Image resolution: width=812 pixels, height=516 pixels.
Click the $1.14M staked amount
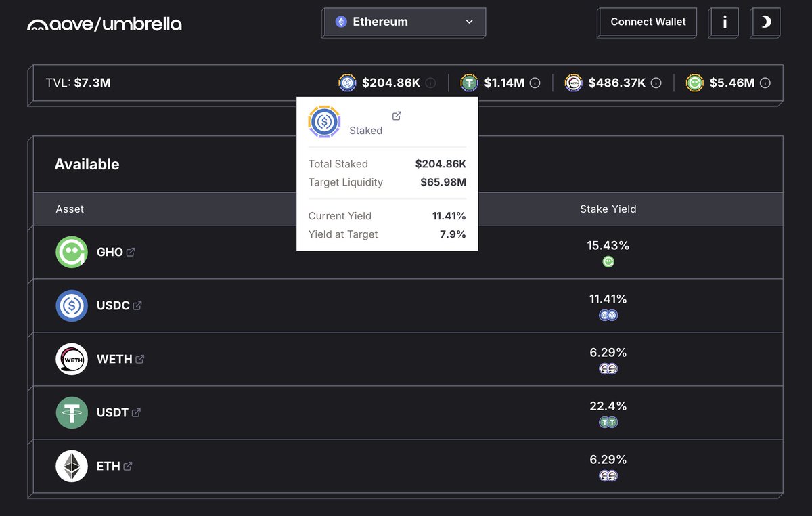pos(504,83)
